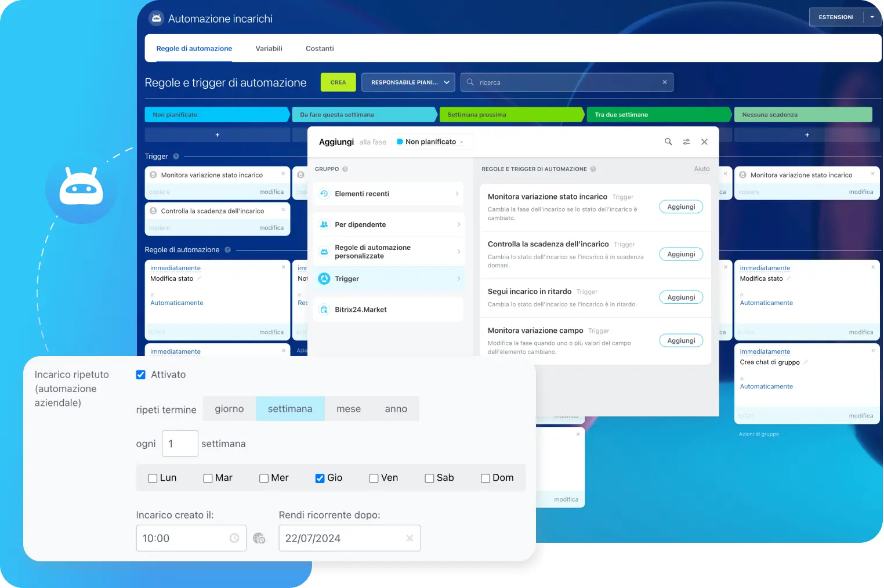
Task: Switch to Regole di automazione tab
Action: [x=194, y=49]
